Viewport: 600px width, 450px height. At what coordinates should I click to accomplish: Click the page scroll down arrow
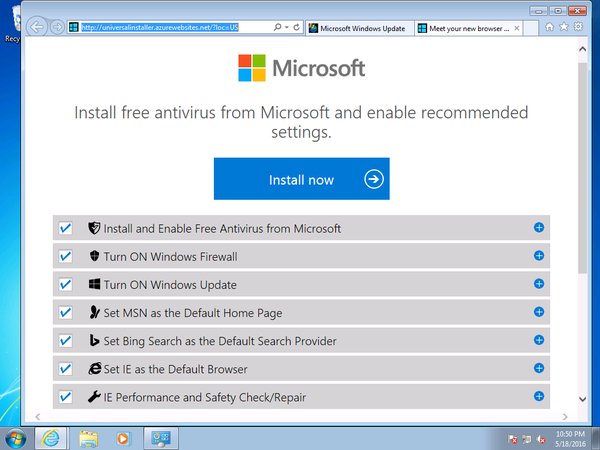pyautogui.click(x=582, y=399)
